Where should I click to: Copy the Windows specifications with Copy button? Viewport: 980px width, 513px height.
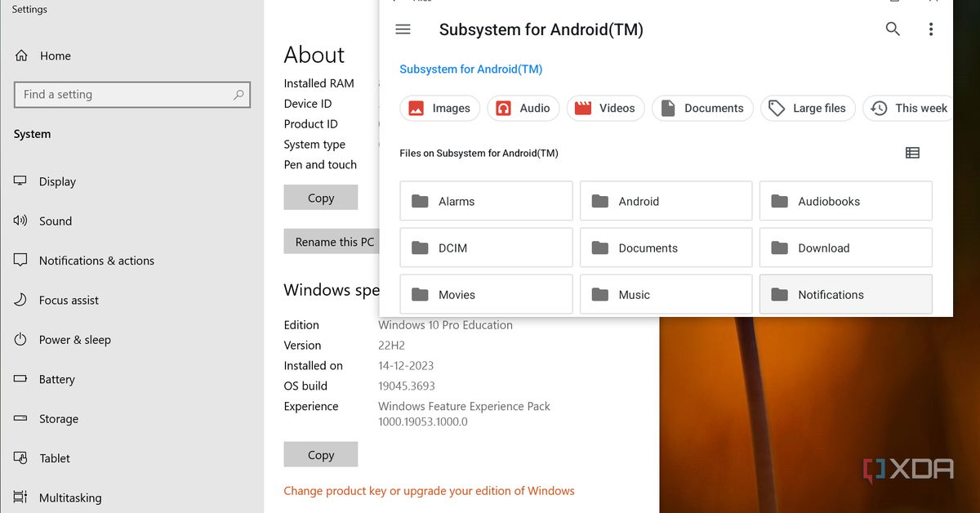321,455
